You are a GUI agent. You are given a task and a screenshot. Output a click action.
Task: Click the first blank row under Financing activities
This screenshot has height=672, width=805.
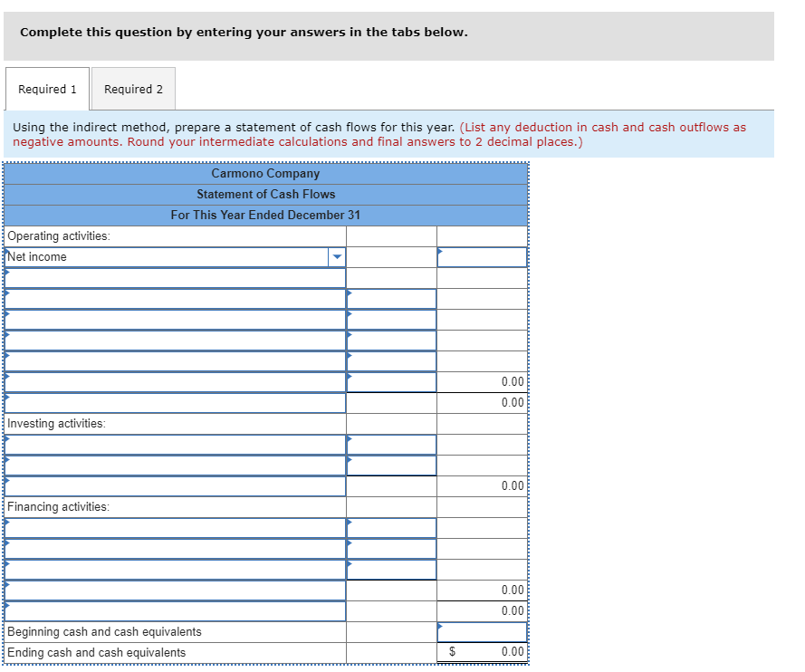[x=172, y=527]
